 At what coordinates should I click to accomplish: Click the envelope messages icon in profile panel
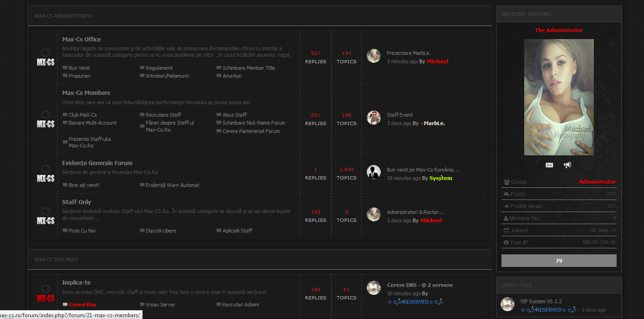point(549,165)
